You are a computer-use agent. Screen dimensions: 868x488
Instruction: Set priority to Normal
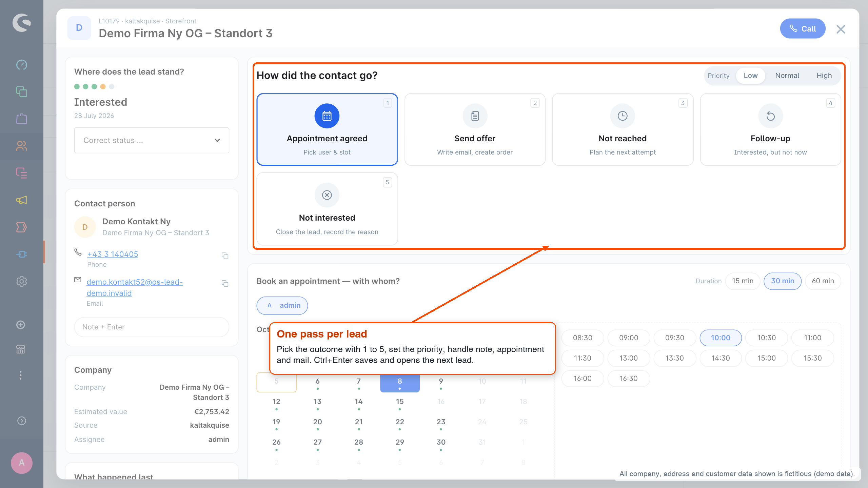(787, 76)
